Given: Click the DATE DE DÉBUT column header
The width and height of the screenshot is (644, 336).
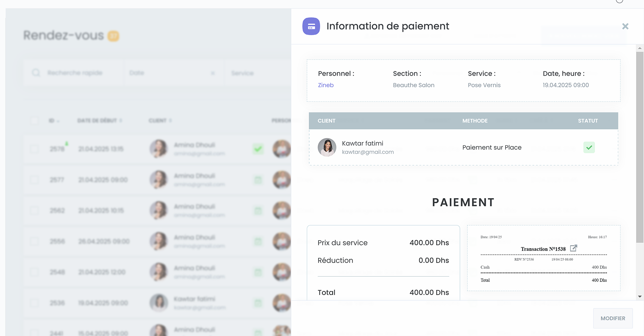Looking at the screenshot, I should tap(97, 121).
